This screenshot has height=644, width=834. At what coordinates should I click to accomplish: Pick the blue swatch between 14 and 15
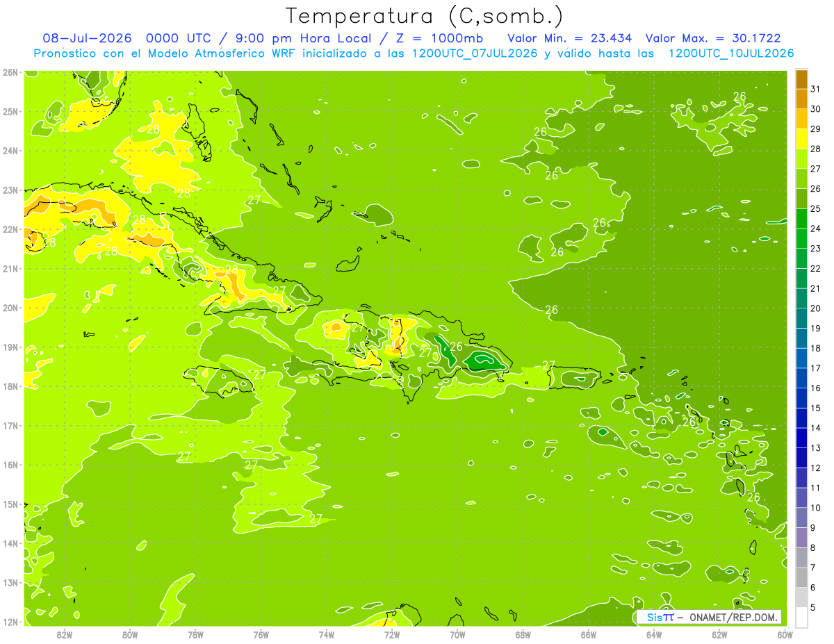(801, 418)
